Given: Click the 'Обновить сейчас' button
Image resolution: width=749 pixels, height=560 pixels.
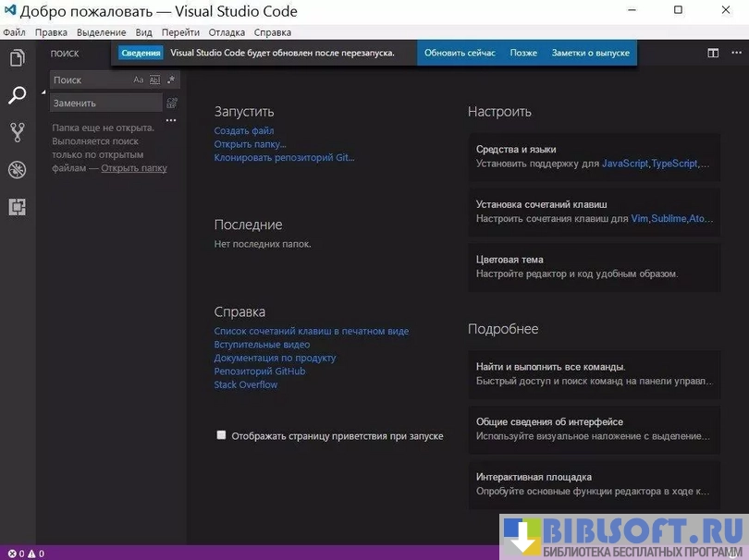Looking at the screenshot, I should (460, 53).
